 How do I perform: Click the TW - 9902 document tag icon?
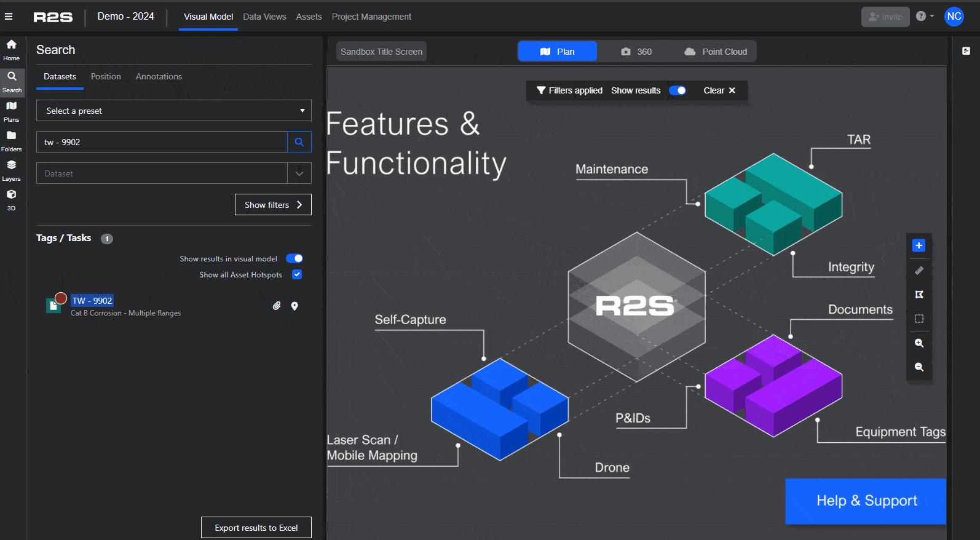pyautogui.click(x=53, y=305)
